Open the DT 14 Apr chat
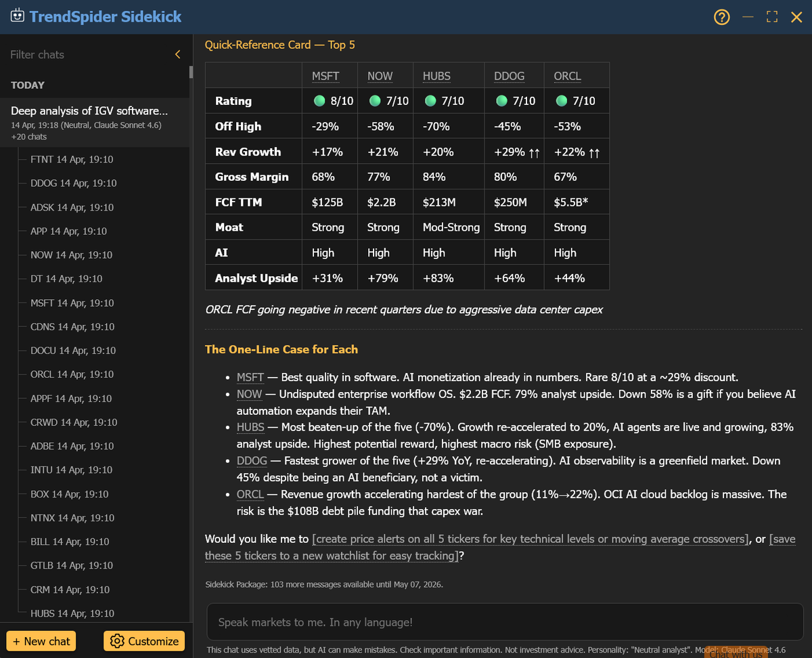This screenshot has height=658, width=812. (x=66, y=279)
